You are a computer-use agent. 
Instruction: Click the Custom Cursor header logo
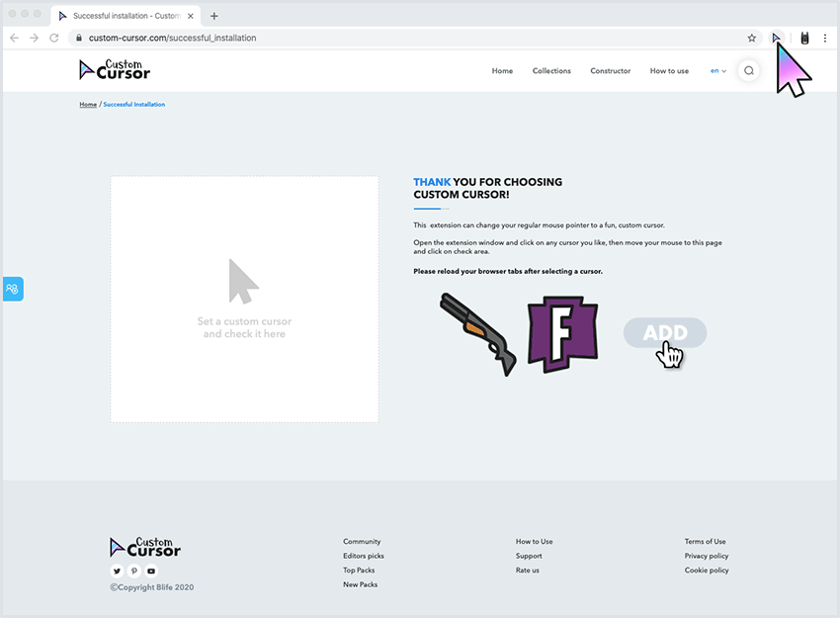(x=115, y=70)
